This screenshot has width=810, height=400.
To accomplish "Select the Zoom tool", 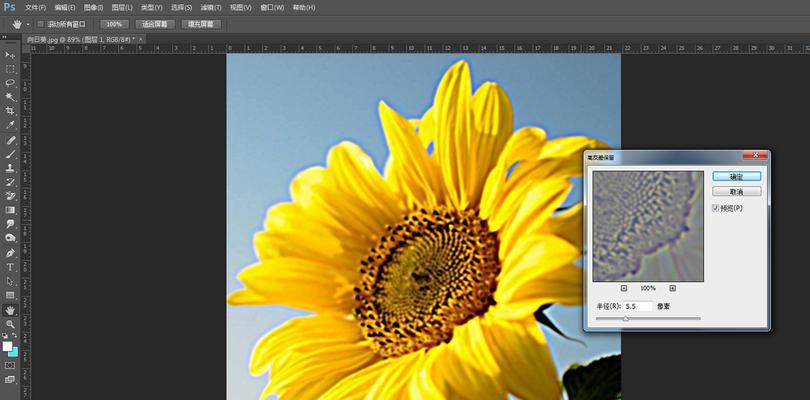I will point(10,324).
